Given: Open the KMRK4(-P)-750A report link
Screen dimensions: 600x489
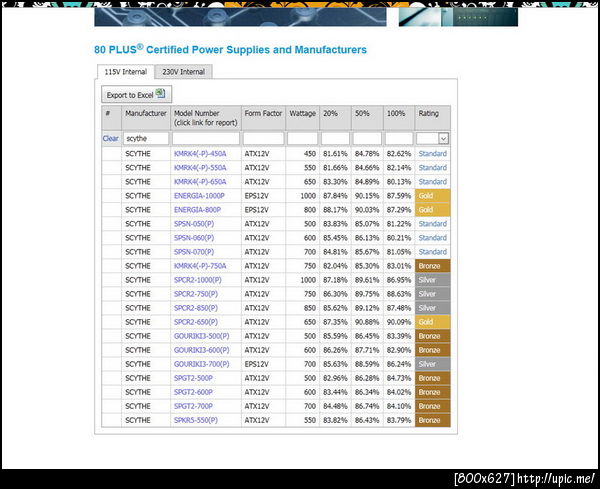Looking at the screenshot, I should [200, 266].
